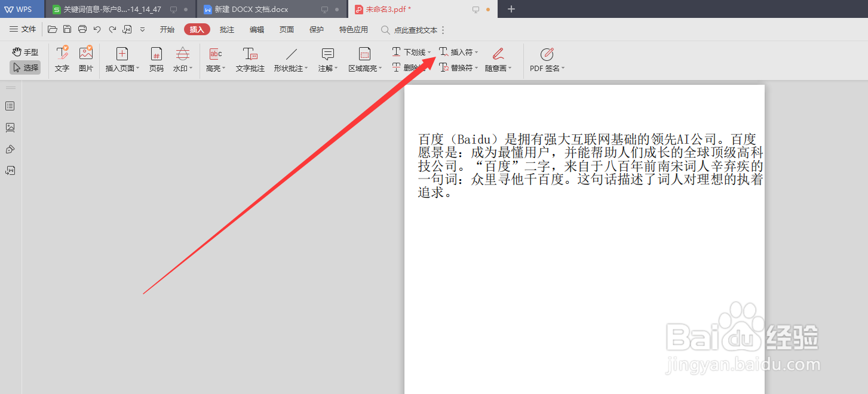868x394 pixels.
Task: Select the 选择 selection tool
Action: coord(25,67)
